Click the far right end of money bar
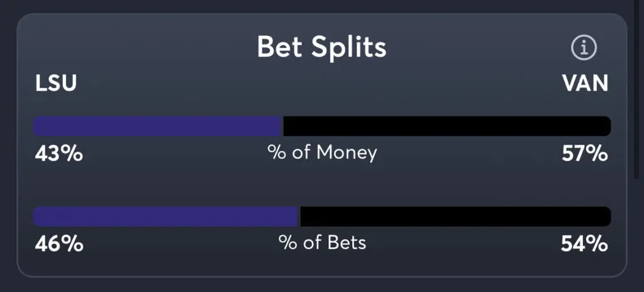Image resolution: width=644 pixels, height=292 pixels. point(607,126)
